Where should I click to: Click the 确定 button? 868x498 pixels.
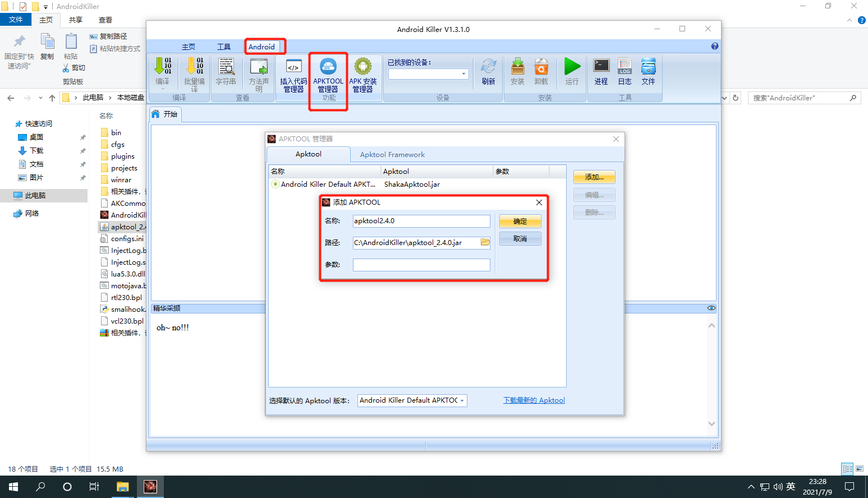coord(520,222)
